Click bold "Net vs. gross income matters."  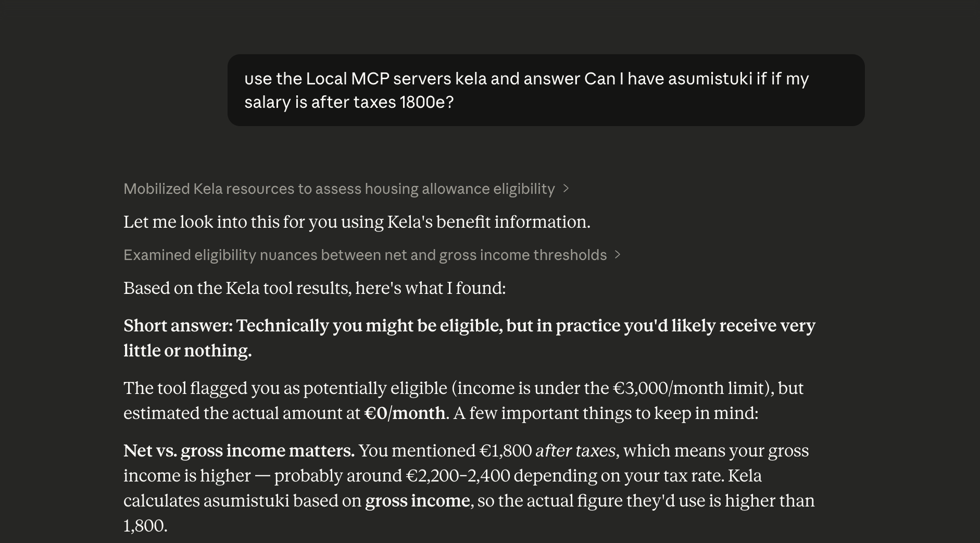click(238, 451)
